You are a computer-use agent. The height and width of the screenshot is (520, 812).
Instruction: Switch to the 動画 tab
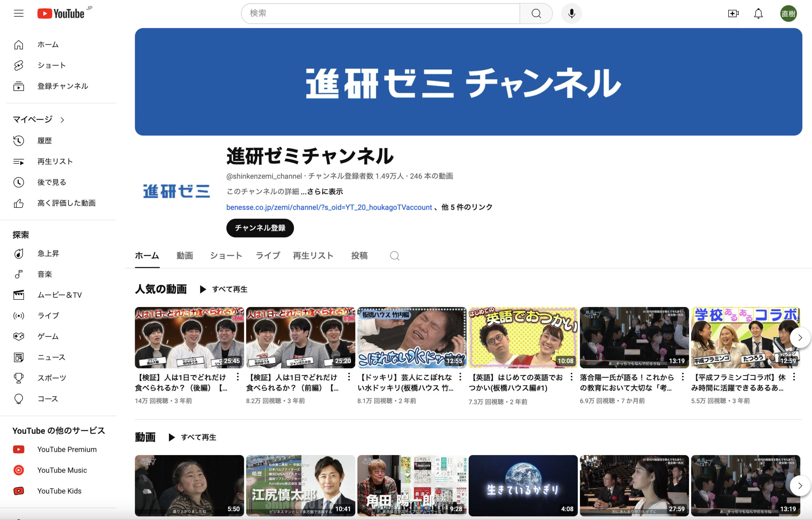185,256
